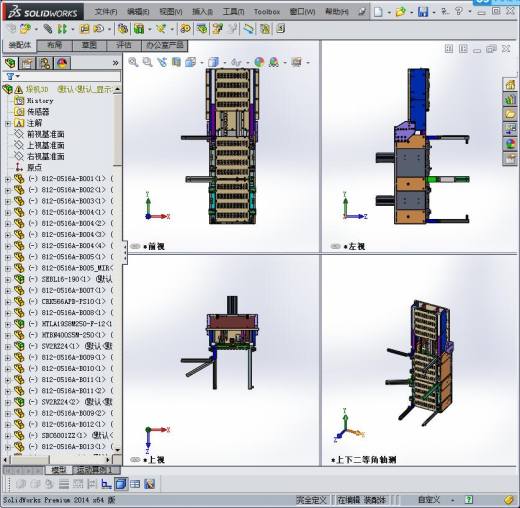The height and width of the screenshot is (508, 520).
Task: Open SolidWorks Resources in task pane
Action: [510, 85]
